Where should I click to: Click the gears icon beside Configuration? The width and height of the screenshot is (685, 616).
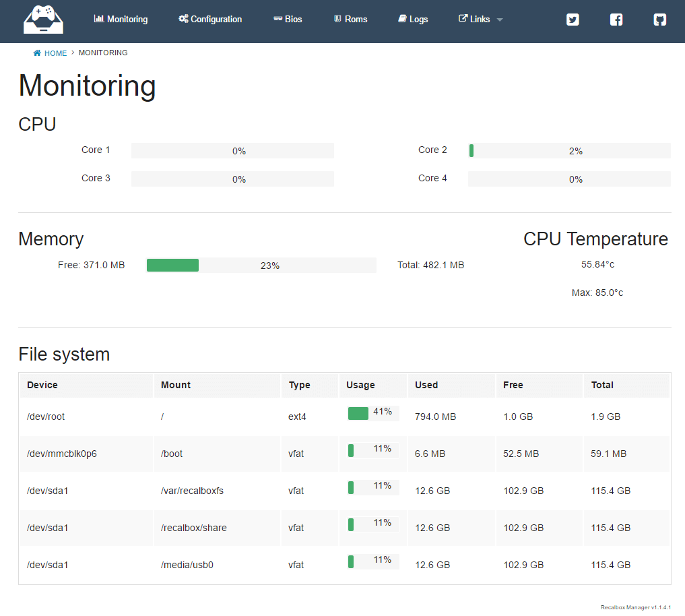(x=183, y=19)
